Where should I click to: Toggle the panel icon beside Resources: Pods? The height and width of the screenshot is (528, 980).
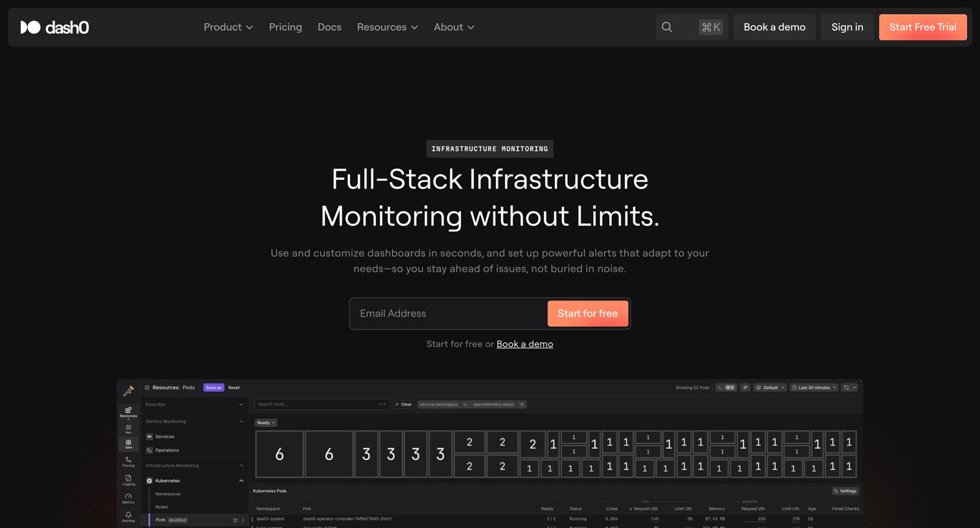(147, 388)
